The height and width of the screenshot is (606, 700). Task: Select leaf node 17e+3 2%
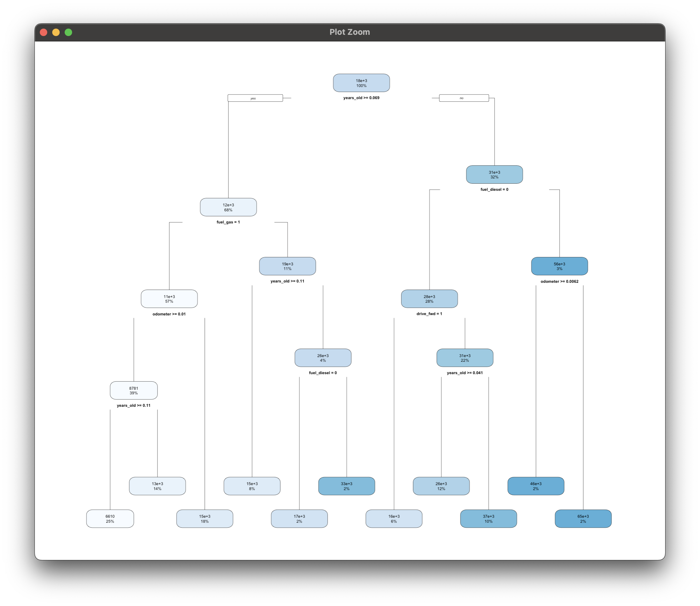click(299, 519)
